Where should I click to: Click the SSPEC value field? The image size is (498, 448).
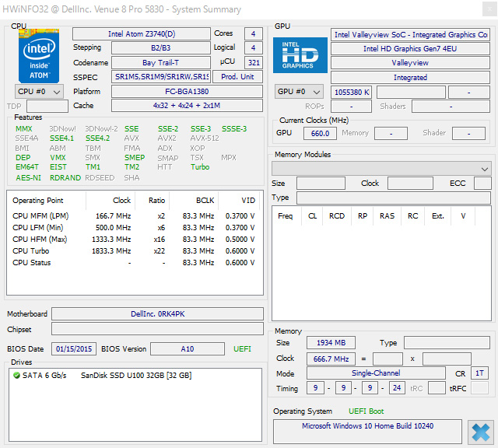(x=161, y=77)
